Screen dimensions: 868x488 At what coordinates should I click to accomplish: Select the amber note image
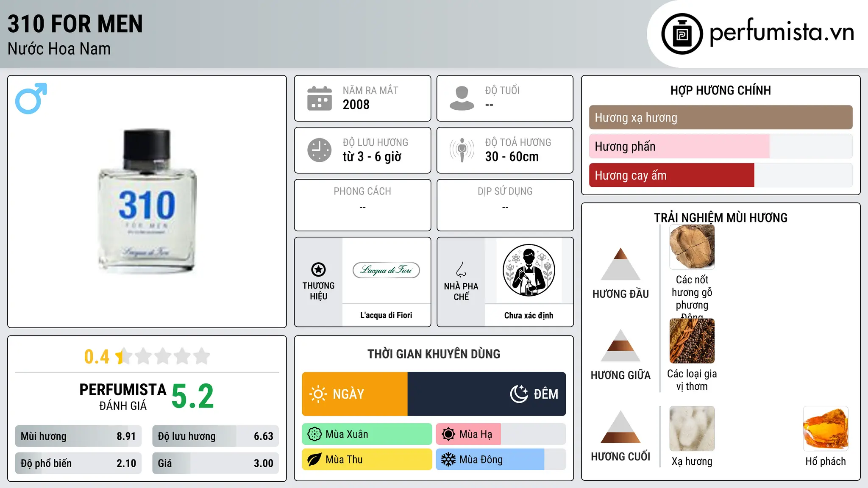(x=826, y=428)
